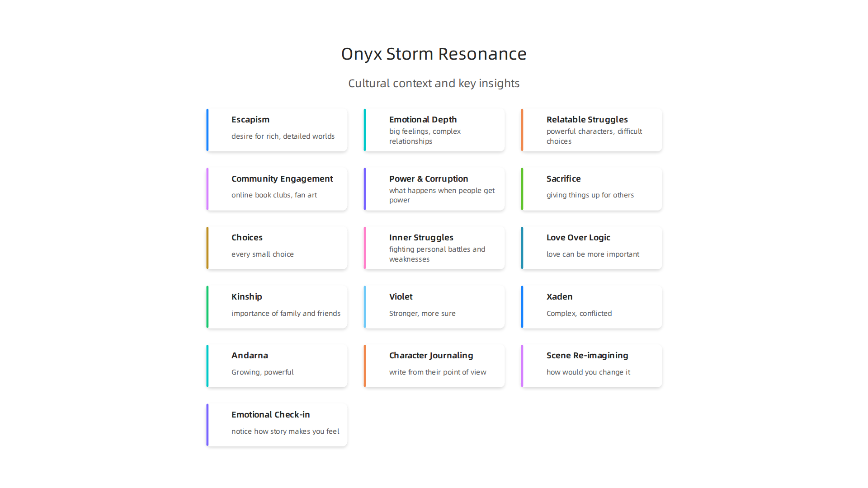Click 'notice how story makes you feel' text
Screen dimensions: 868x488
coord(285,431)
